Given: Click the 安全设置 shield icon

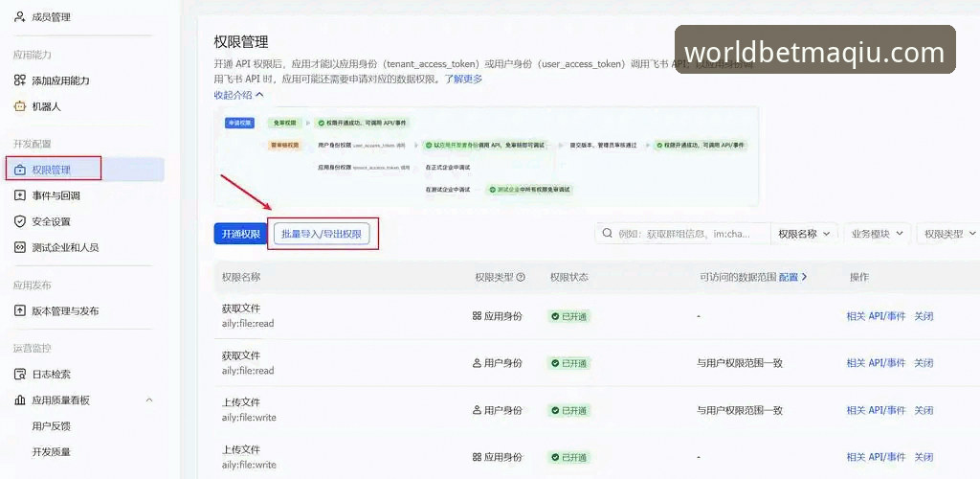Looking at the screenshot, I should [20, 221].
